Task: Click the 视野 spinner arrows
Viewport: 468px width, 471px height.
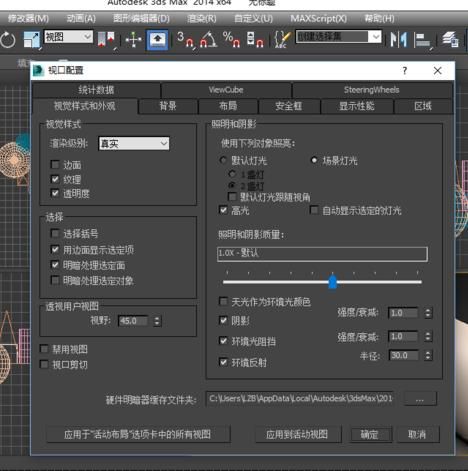Action: point(157,321)
